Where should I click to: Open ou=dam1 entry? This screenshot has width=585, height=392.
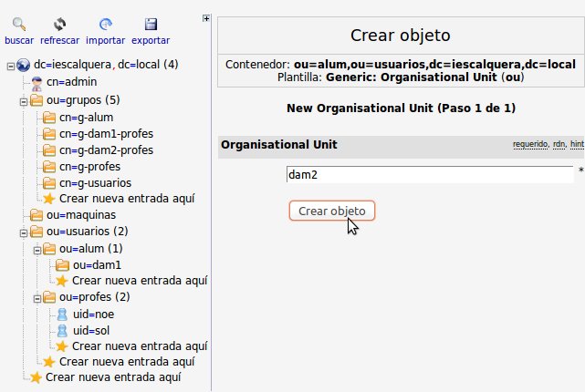pyautogui.click(x=97, y=265)
